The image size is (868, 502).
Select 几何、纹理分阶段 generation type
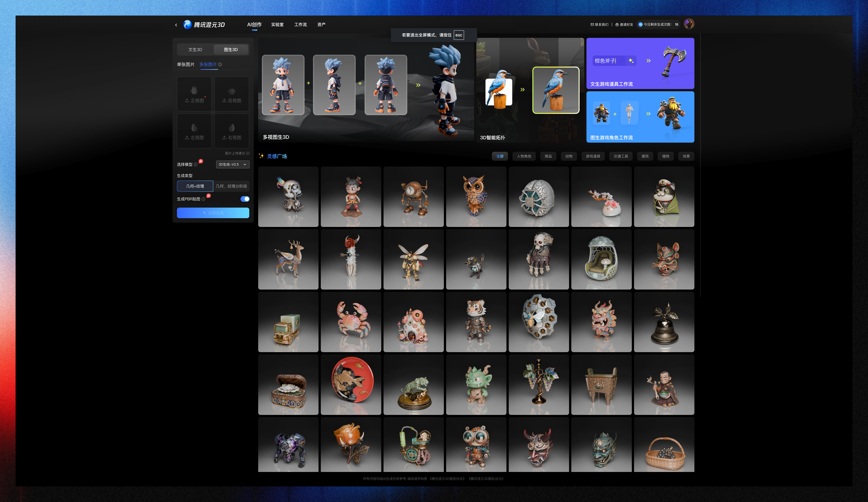[231, 186]
